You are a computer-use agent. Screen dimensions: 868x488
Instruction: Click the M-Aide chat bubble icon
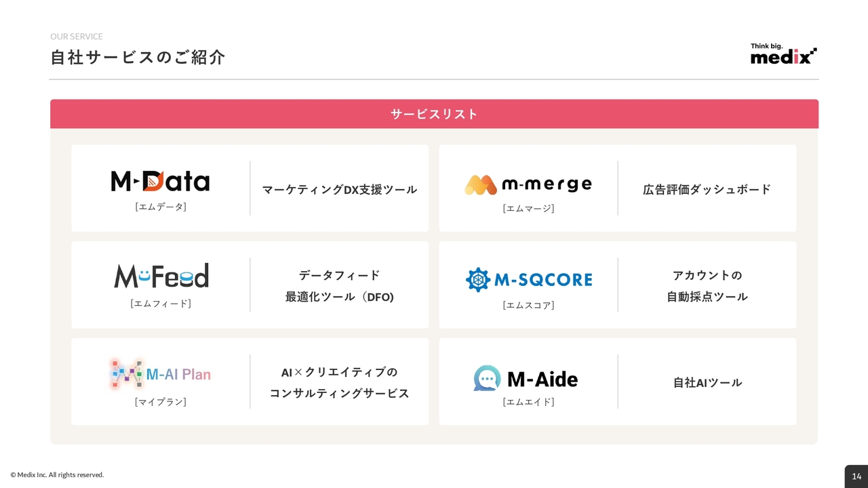pyautogui.click(x=487, y=378)
